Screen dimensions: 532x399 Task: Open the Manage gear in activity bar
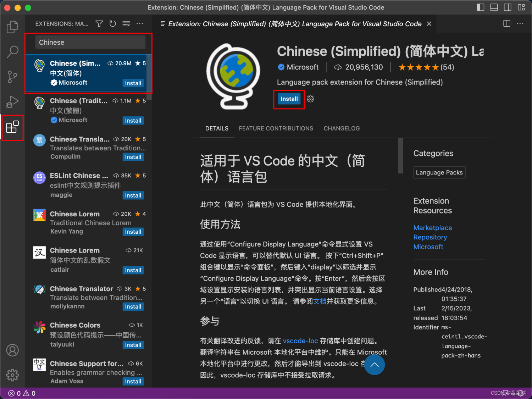(12, 375)
